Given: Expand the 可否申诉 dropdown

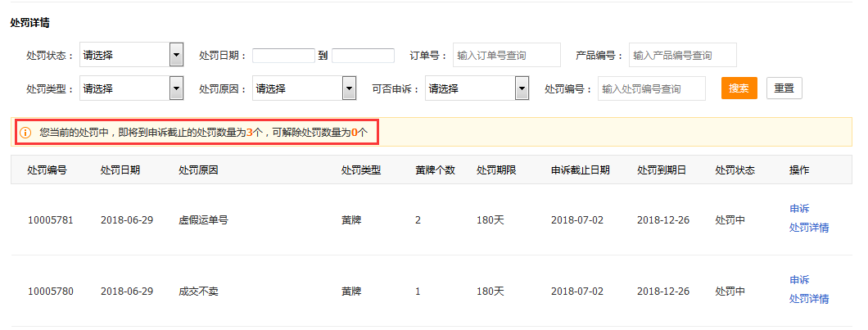Looking at the screenshot, I should pos(477,88).
